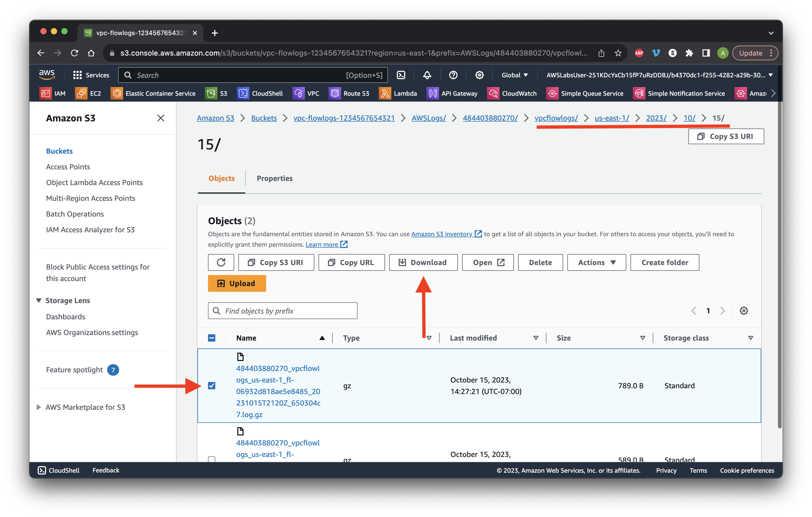Image resolution: width=812 pixels, height=517 pixels.
Task: Open the Route 53 shortcut
Action: click(x=349, y=93)
